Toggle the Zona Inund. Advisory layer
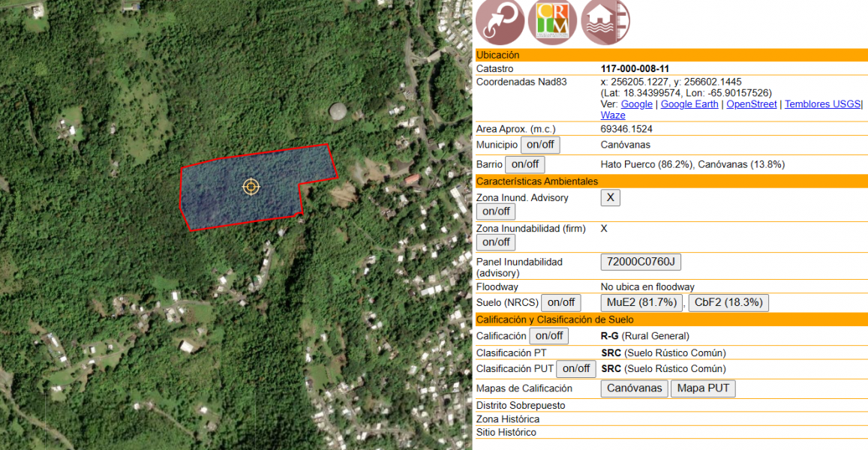The image size is (868, 450). 495,211
